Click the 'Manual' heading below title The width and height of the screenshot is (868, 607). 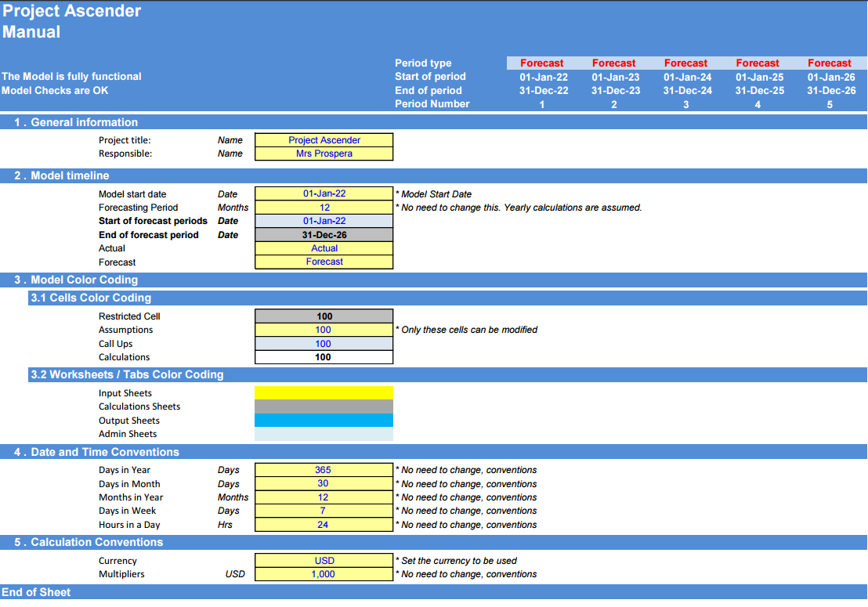[x=31, y=32]
